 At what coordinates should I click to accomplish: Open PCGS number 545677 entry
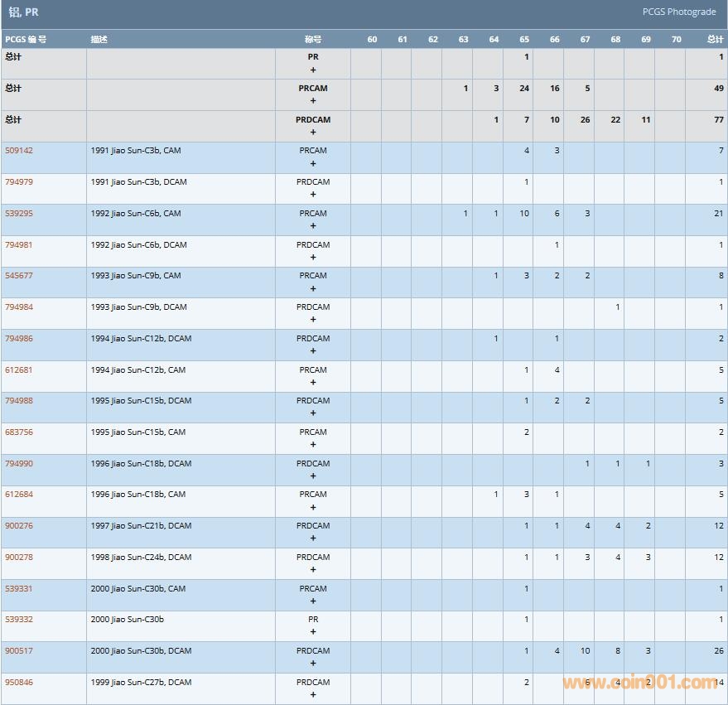pyautogui.click(x=19, y=276)
